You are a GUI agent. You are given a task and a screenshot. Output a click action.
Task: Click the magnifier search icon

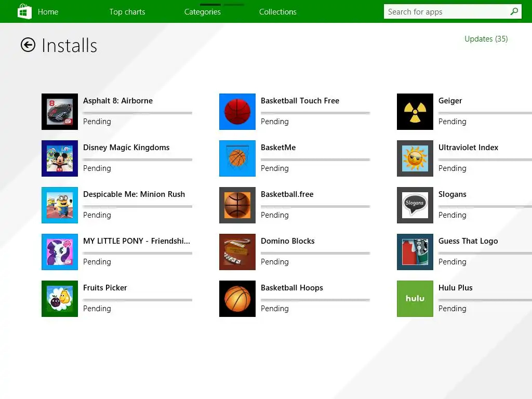(514, 11)
